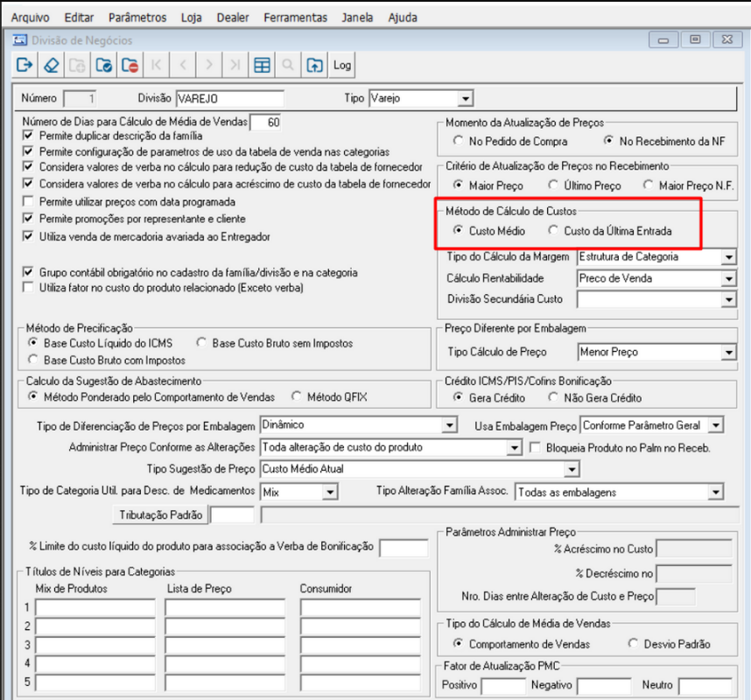The height and width of the screenshot is (700, 751).
Task: Open Tipo Cálculo de Preço dropdown
Action: (x=728, y=353)
